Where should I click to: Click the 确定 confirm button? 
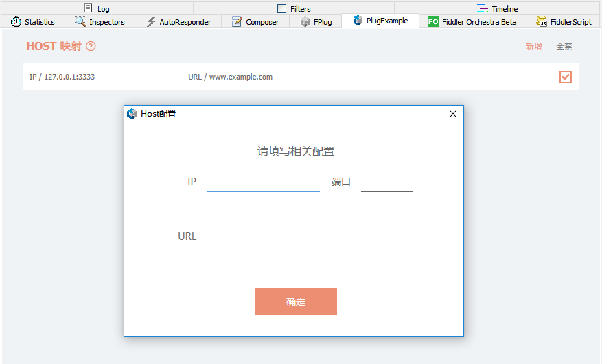coord(296,302)
